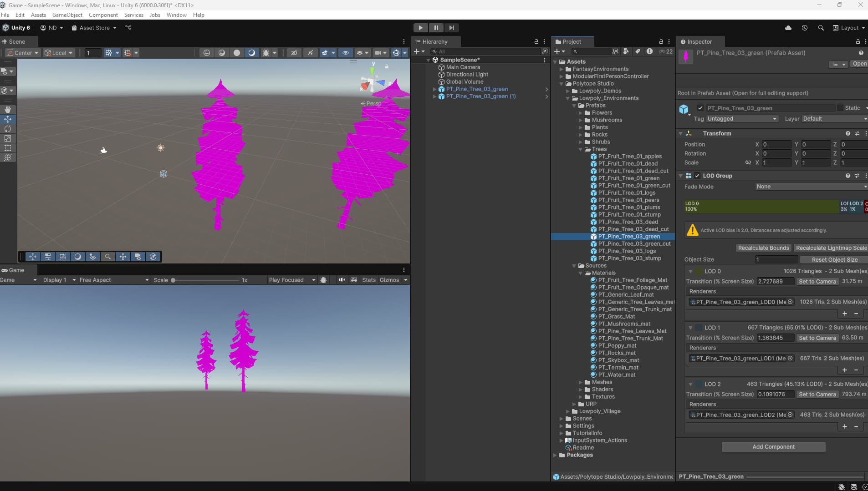Open the Fade Mode dropdown
The width and height of the screenshot is (868, 491).
pos(810,187)
